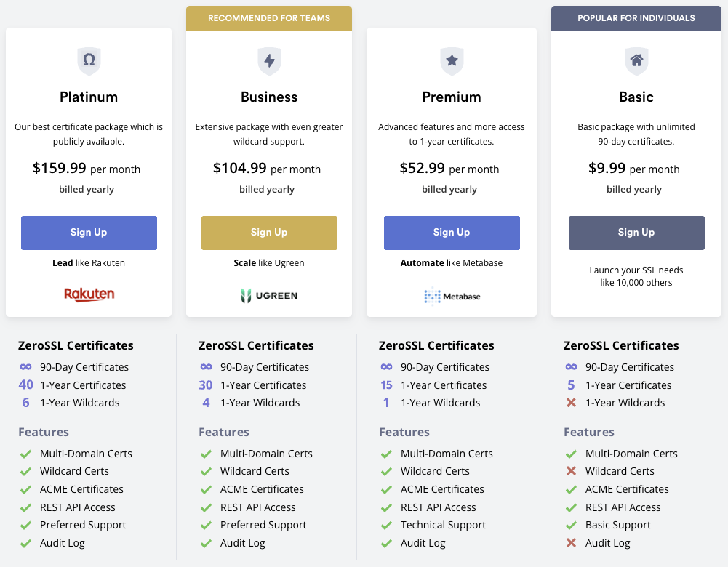Expand the Platinum Features section header

(44, 432)
